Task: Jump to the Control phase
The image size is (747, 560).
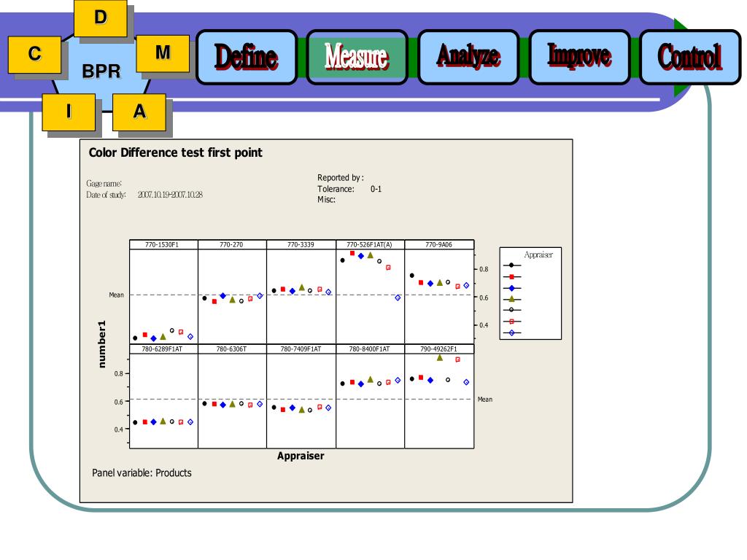Action: click(x=690, y=57)
